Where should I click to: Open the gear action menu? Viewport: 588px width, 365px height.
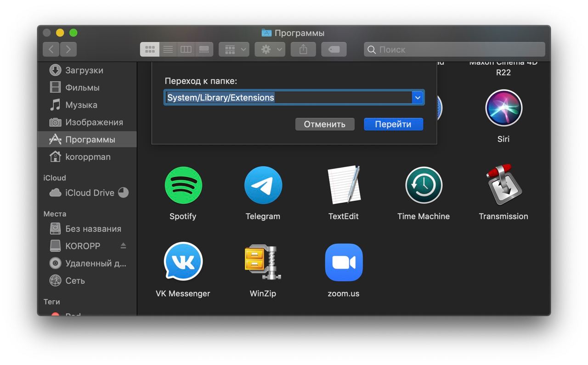click(270, 50)
